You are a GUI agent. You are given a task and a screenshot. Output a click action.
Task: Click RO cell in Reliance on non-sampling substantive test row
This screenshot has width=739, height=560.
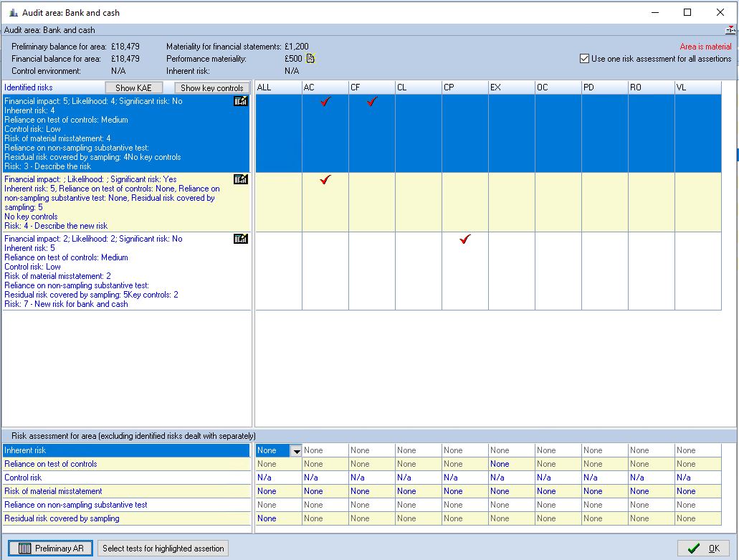tap(652, 505)
